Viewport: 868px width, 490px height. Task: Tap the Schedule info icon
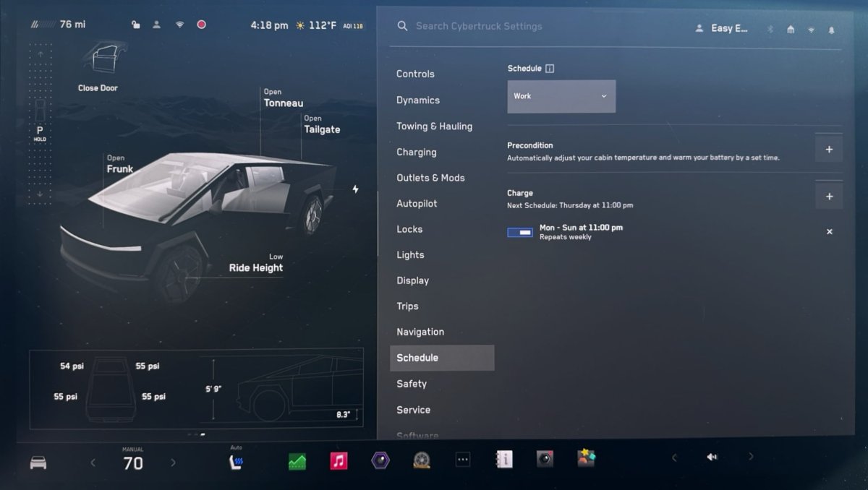click(550, 69)
